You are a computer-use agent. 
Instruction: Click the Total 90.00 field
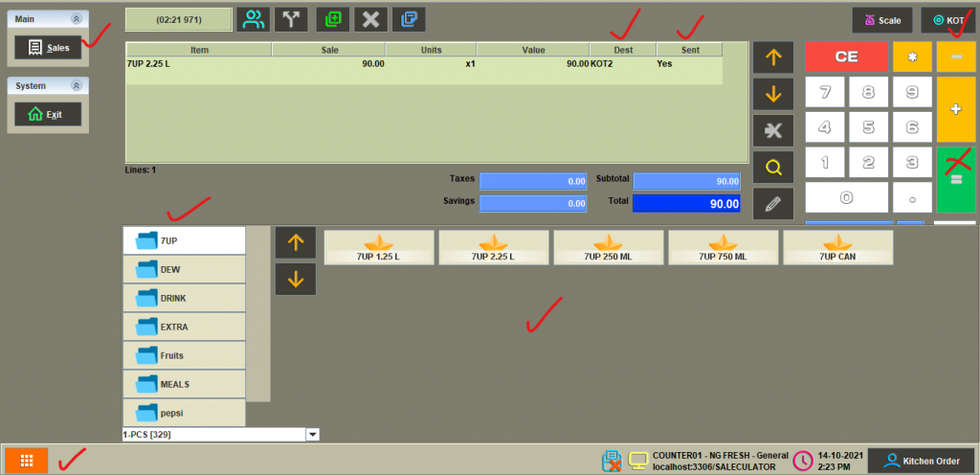tap(687, 204)
